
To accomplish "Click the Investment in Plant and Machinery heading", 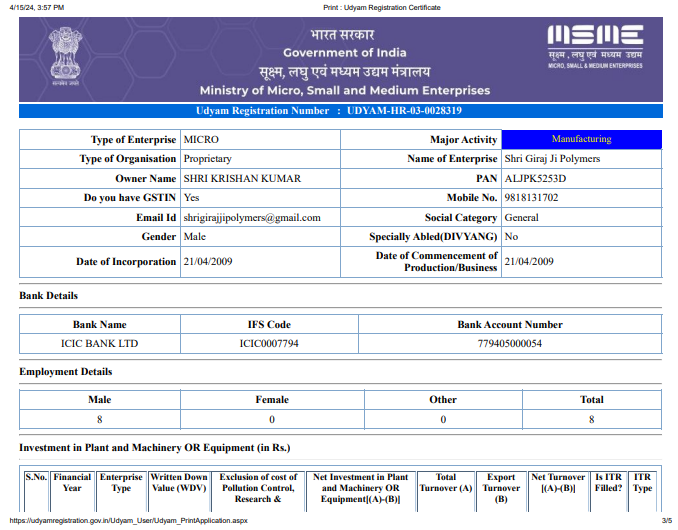I will (x=154, y=448).
